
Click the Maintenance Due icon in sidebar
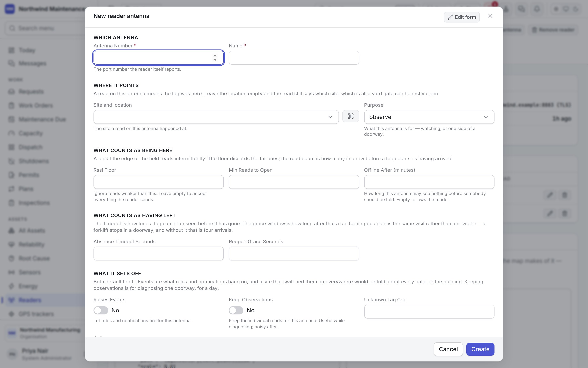pyautogui.click(x=11, y=120)
